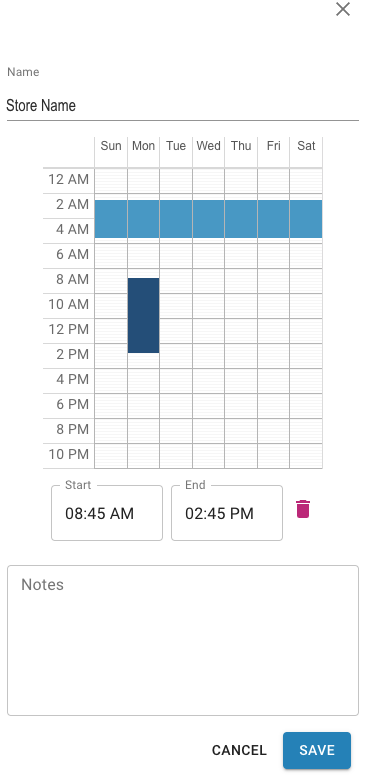Select the light blue block on Sunday
This screenshot has height=779, width=365.
point(111,219)
